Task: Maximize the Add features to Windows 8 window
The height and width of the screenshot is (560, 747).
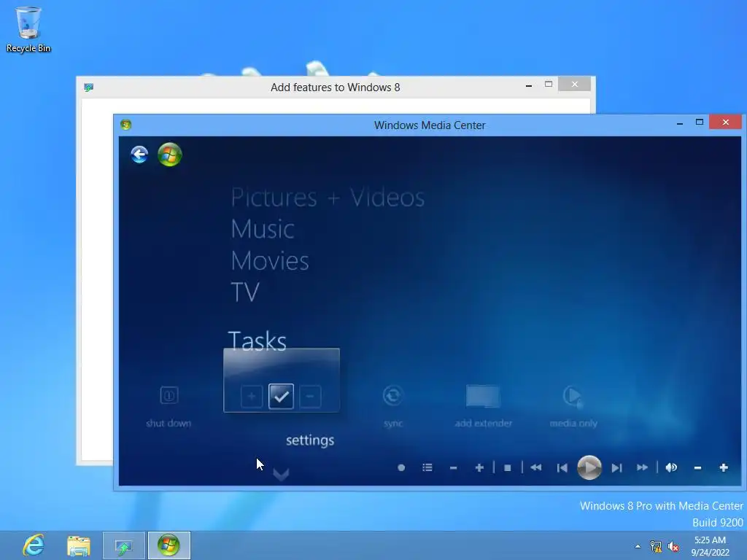Action: point(549,85)
